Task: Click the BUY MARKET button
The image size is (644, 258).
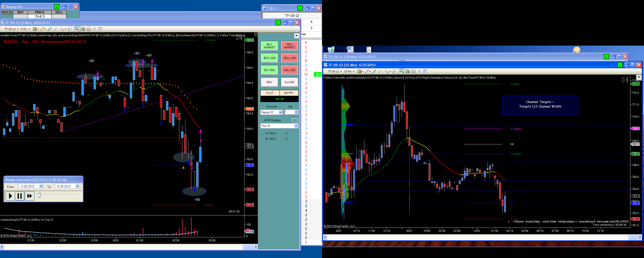Action: pos(269,46)
